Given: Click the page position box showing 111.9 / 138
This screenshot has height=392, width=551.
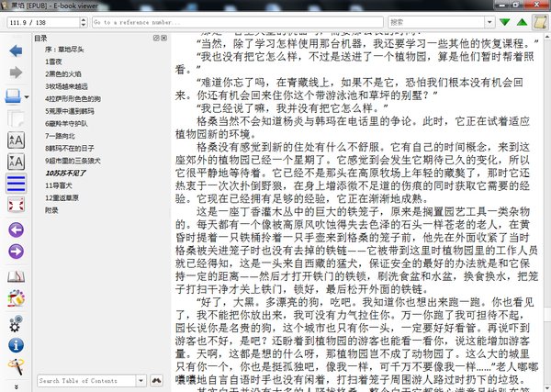Looking at the screenshot, I should [43, 22].
